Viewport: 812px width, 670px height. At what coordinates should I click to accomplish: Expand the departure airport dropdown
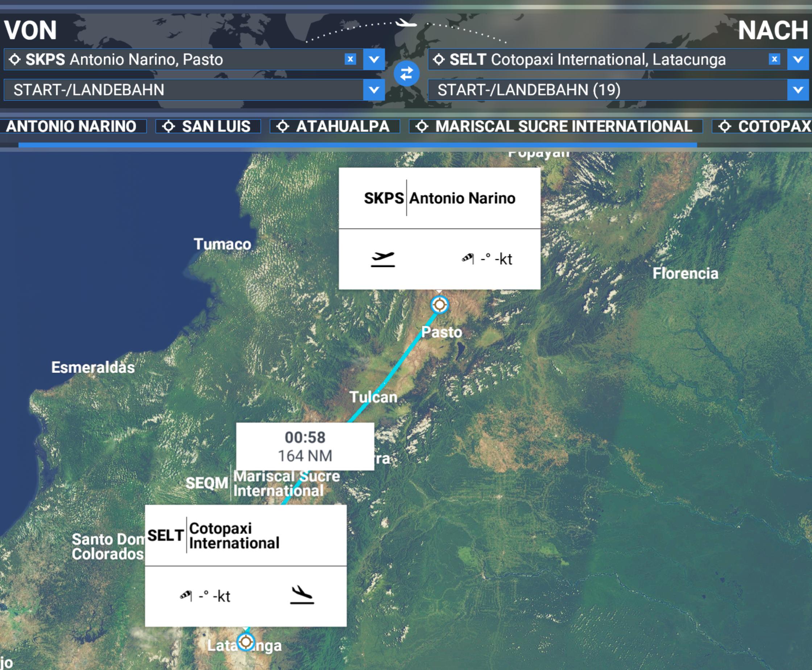(x=373, y=59)
